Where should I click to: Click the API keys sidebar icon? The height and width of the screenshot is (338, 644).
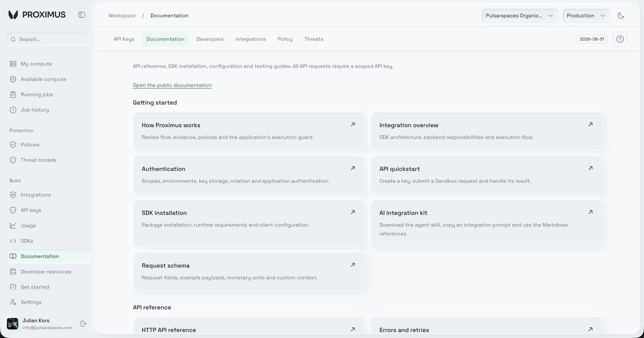tap(13, 210)
